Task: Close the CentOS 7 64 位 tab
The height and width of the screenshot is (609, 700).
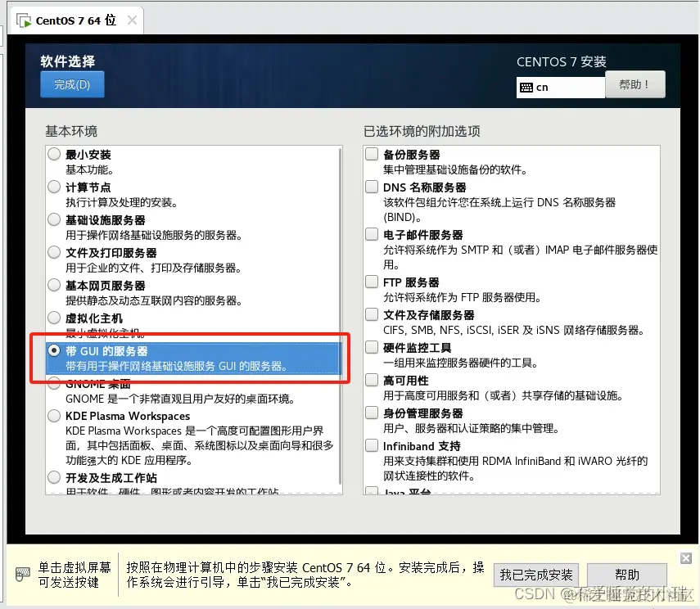Action: (x=132, y=20)
